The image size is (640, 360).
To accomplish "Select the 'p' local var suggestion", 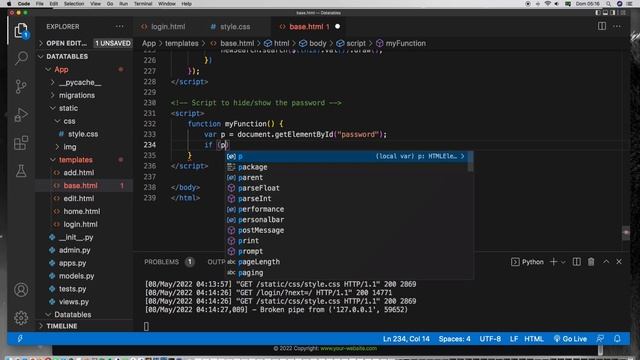I will click(349, 156).
